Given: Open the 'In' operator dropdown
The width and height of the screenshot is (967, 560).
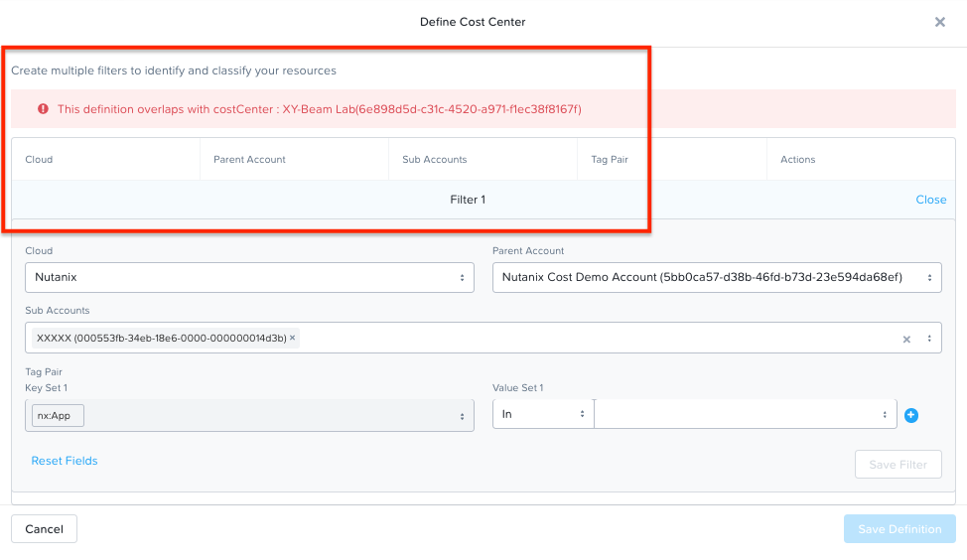Looking at the screenshot, I should [543, 414].
